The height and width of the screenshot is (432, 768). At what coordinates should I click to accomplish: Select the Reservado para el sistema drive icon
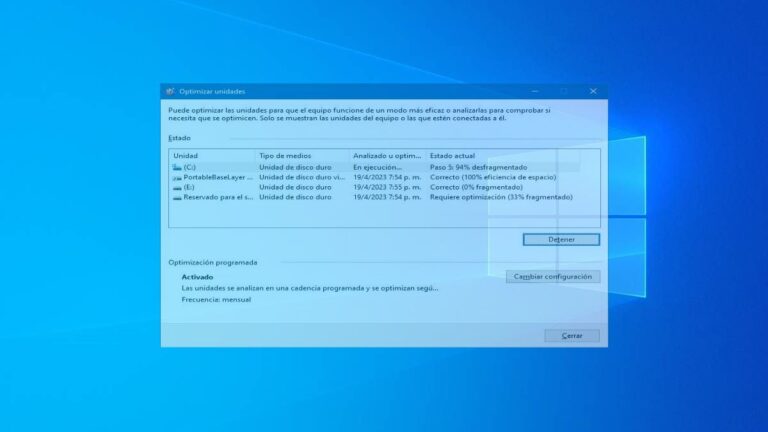point(177,197)
